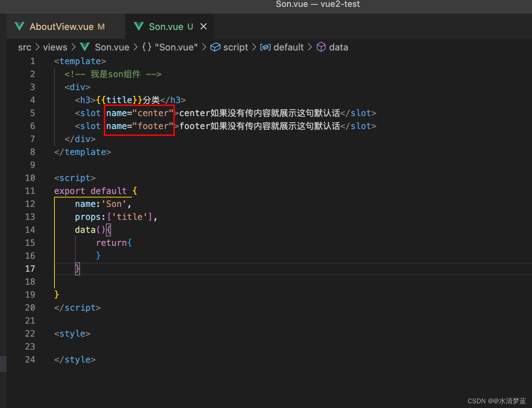This screenshot has width=532, height=408.
Task: Click line number 11 in the gutter
Action: pos(30,191)
